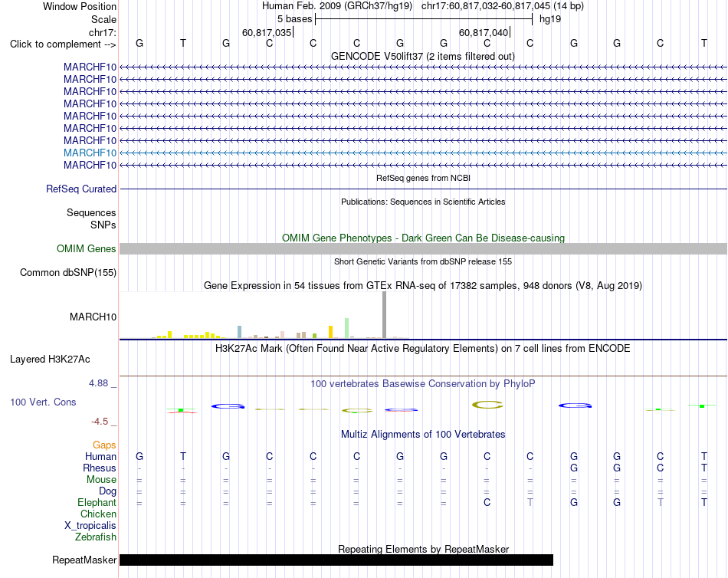Select the gray OMIM Genes item bar

[423, 248]
